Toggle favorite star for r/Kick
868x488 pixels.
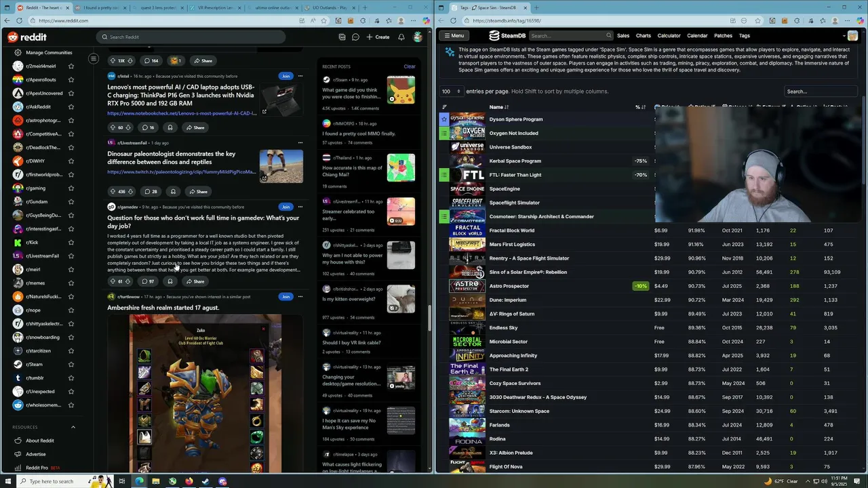pos(71,242)
